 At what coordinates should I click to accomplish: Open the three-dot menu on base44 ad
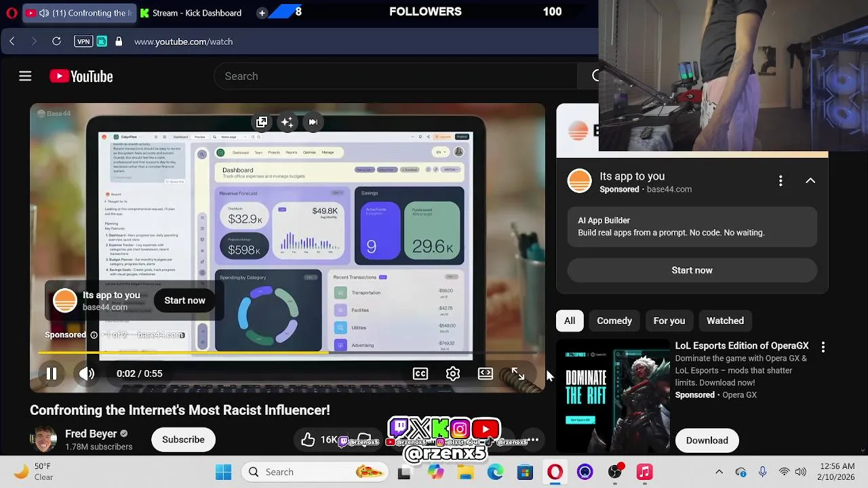click(781, 180)
